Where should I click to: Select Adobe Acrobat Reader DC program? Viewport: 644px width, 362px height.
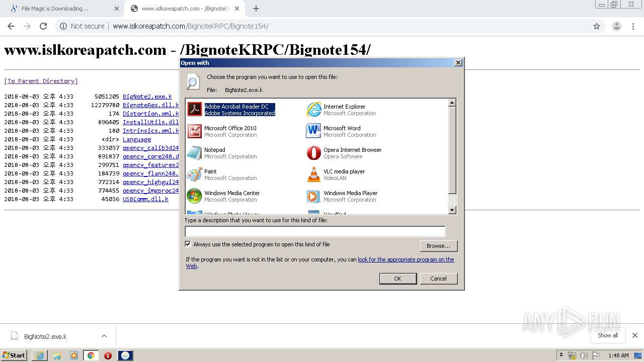[x=231, y=110]
